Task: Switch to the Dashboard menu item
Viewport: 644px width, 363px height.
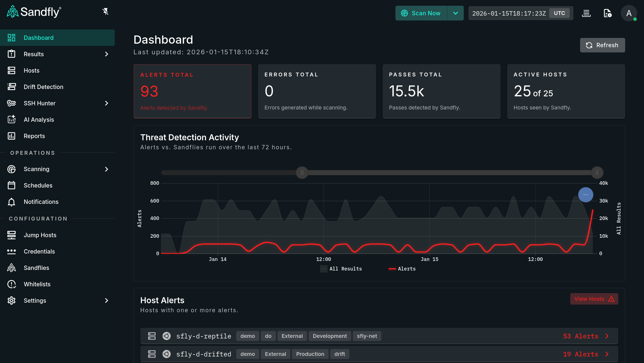Action: click(x=39, y=37)
